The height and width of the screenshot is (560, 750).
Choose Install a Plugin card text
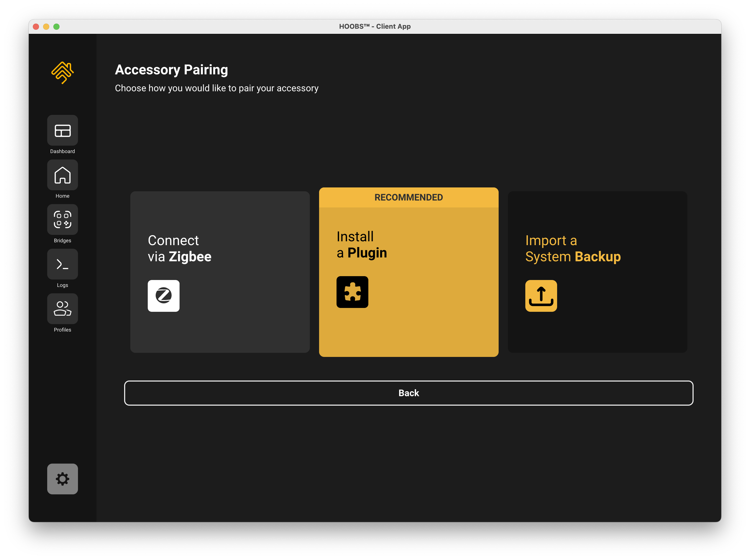tap(361, 245)
